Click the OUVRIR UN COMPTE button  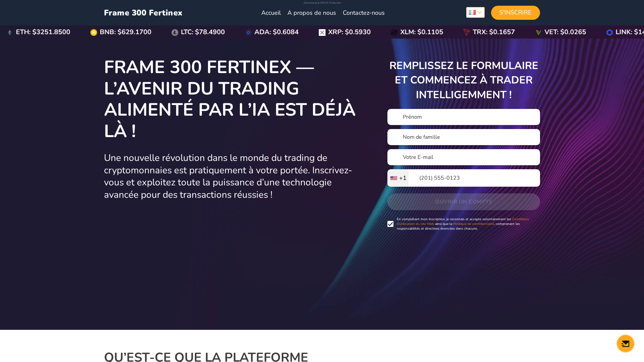(464, 202)
